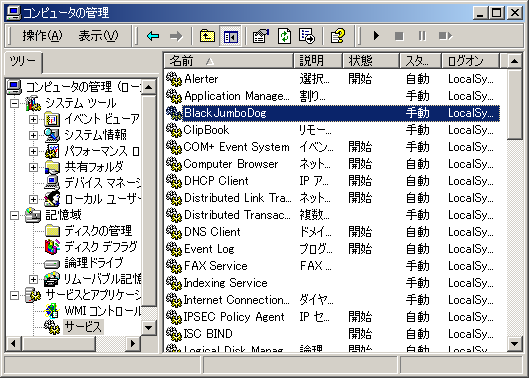
Task: Collapse the 記憶域 tree node
Action: pos(15,215)
